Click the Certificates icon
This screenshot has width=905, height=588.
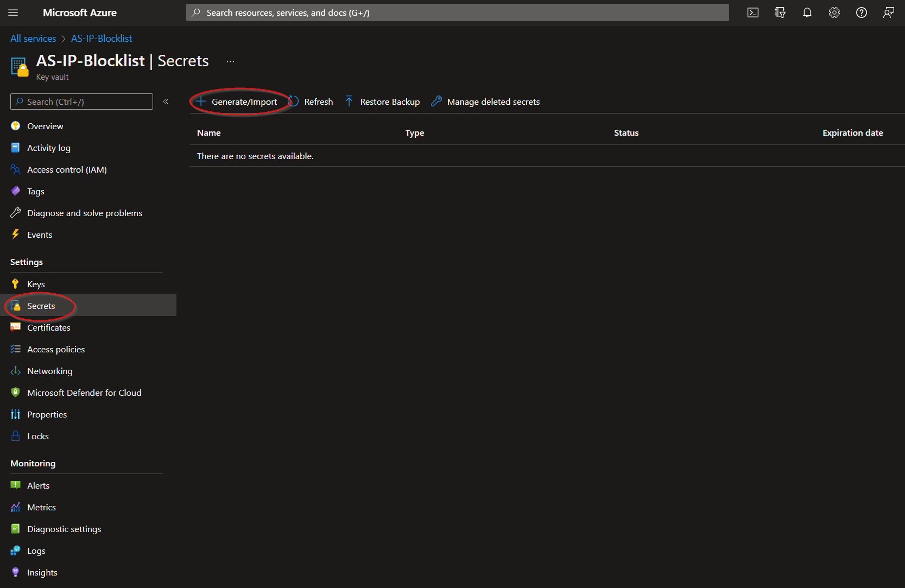(x=16, y=327)
